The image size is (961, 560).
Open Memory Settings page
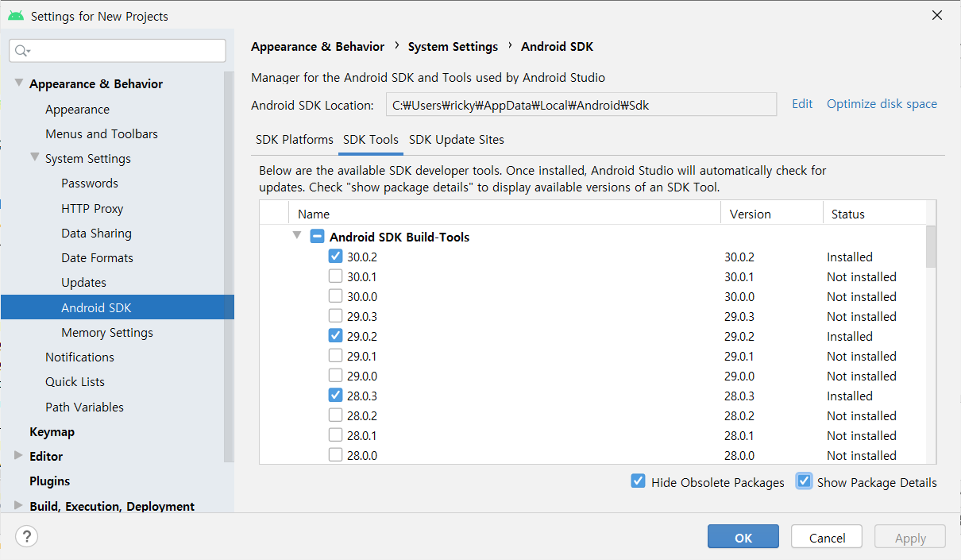[107, 332]
